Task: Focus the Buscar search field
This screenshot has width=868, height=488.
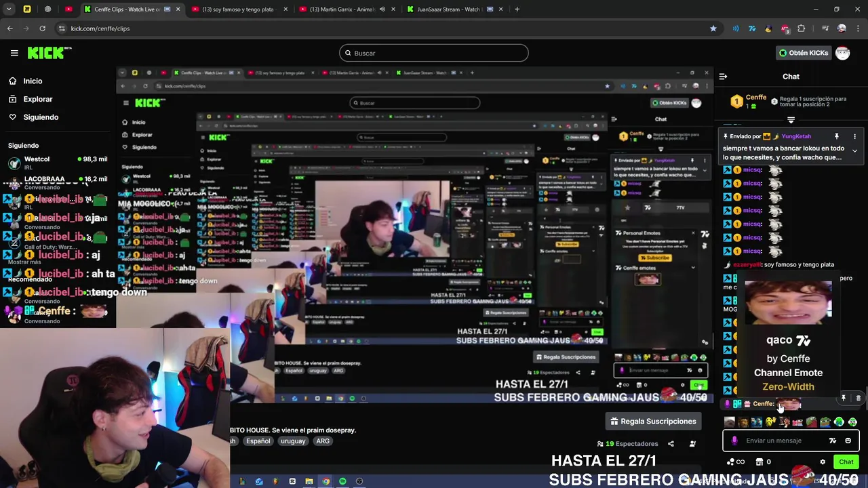Action: [x=434, y=53]
